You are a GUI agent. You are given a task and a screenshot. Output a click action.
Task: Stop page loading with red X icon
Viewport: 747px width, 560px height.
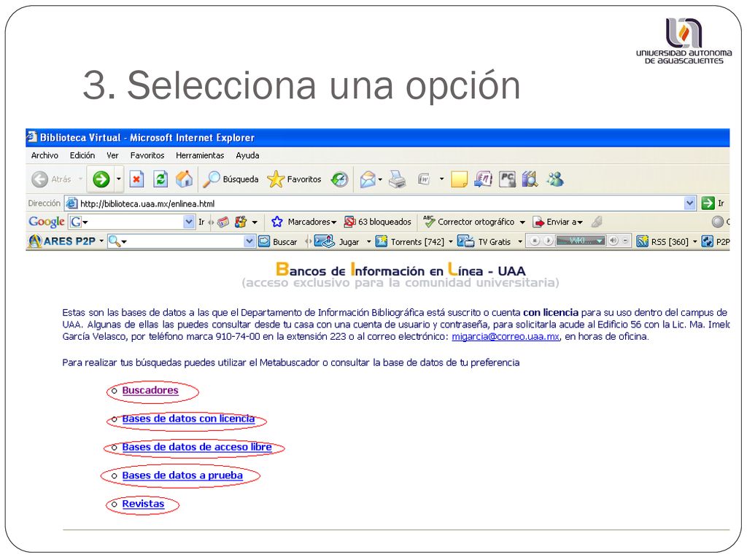click(136, 179)
